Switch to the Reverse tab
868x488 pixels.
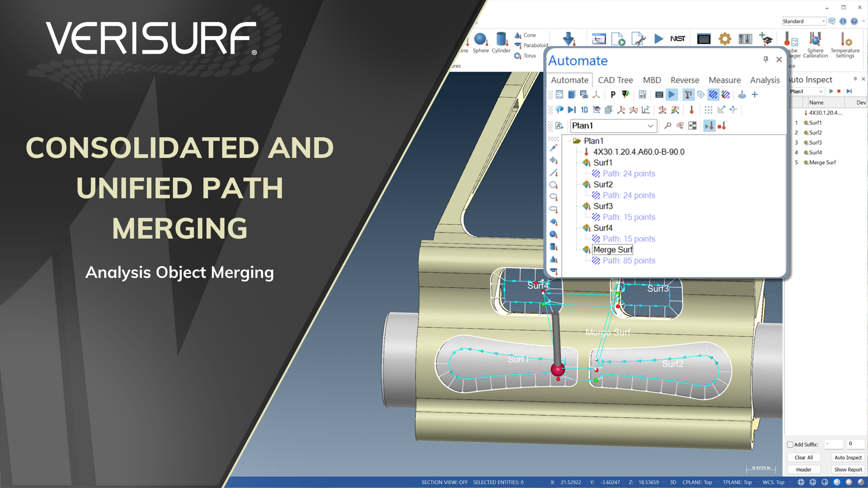(685, 80)
